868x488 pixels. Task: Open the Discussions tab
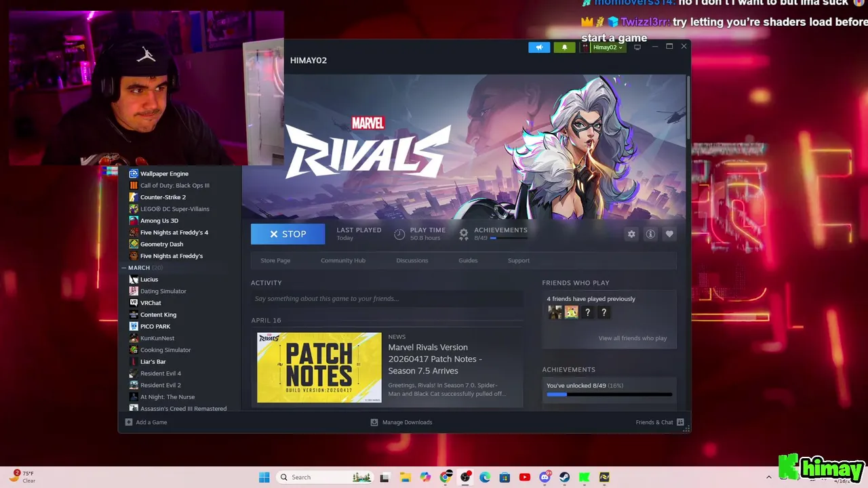coord(412,260)
